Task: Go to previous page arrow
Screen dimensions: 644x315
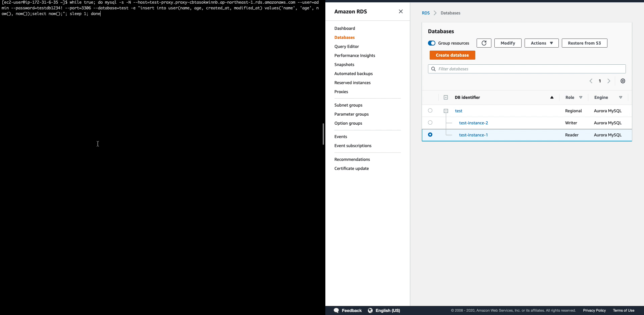Action: click(x=591, y=81)
